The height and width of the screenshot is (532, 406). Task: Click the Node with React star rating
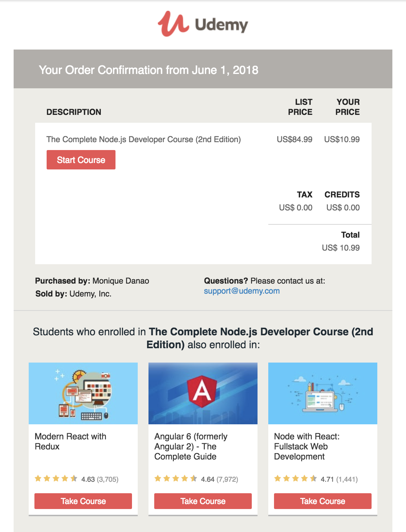tap(296, 479)
